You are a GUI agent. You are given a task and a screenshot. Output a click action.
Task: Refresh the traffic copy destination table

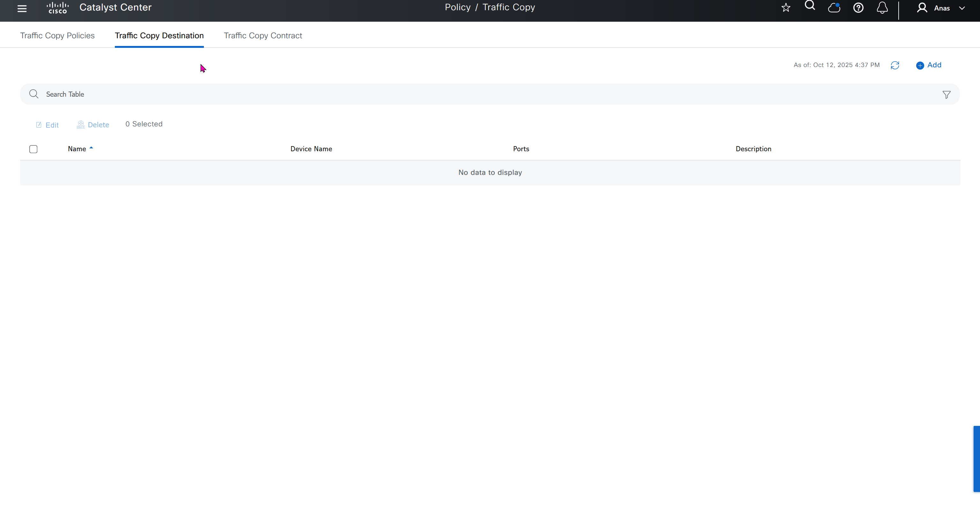(x=895, y=65)
